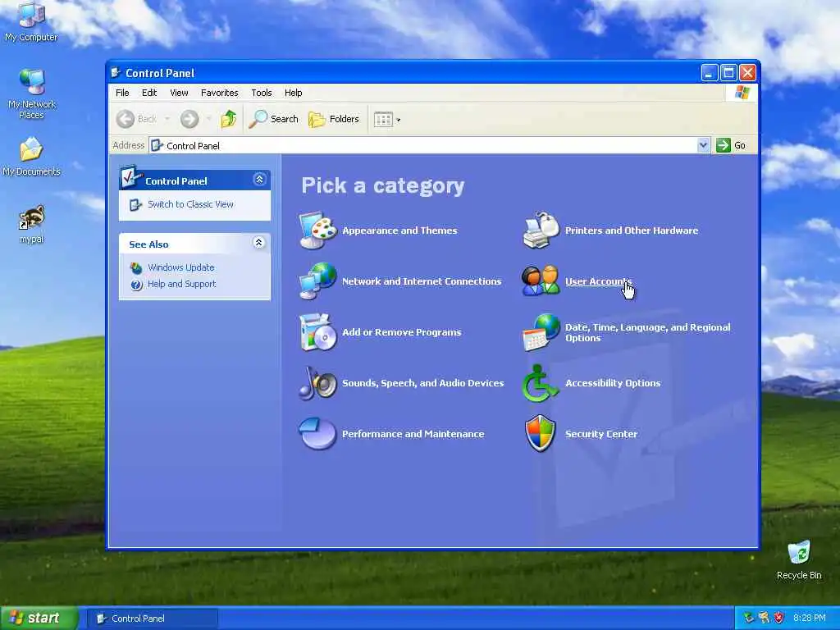The height and width of the screenshot is (630, 840).
Task: Click the Date, Time, Language calendar icon
Action: [x=541, y=332]
